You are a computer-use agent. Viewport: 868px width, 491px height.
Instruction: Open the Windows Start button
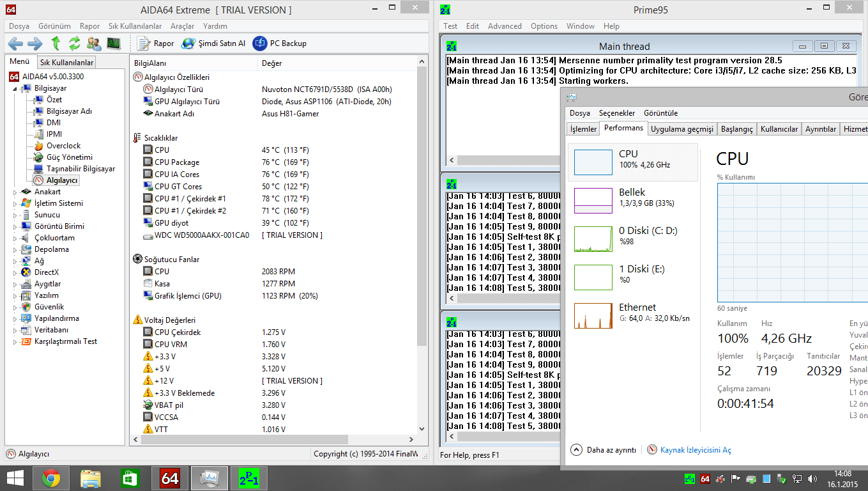[15, 478]
